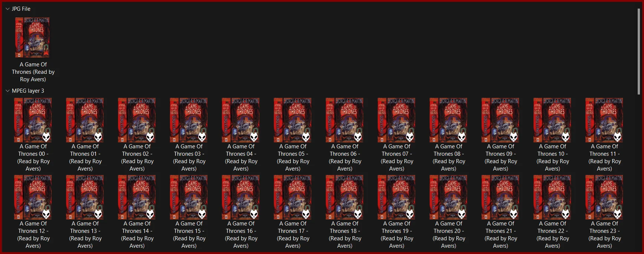
Task: Select the A Game Of Thrones 03 file icon
Action: point(189,120)
